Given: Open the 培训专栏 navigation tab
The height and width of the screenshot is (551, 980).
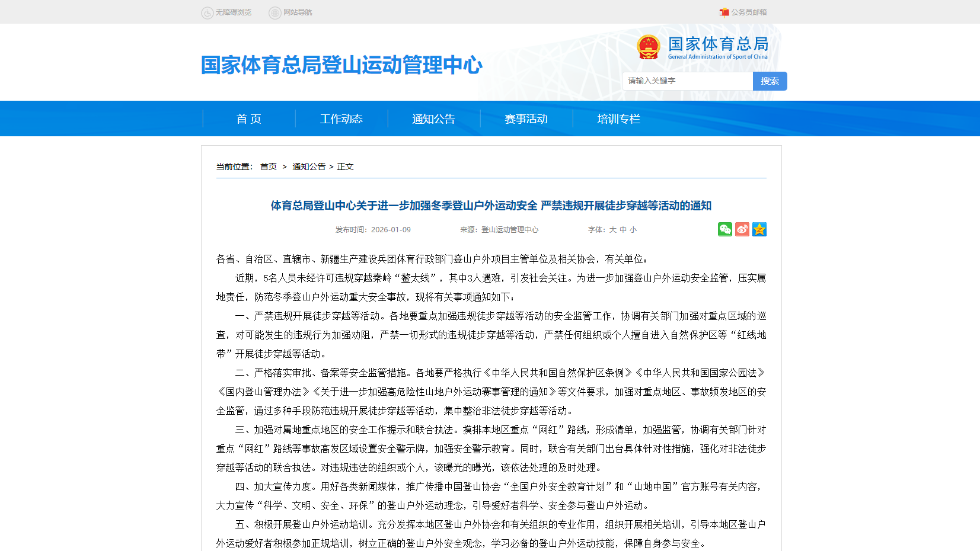Looking at the screenshot, I should pos(619,119).
